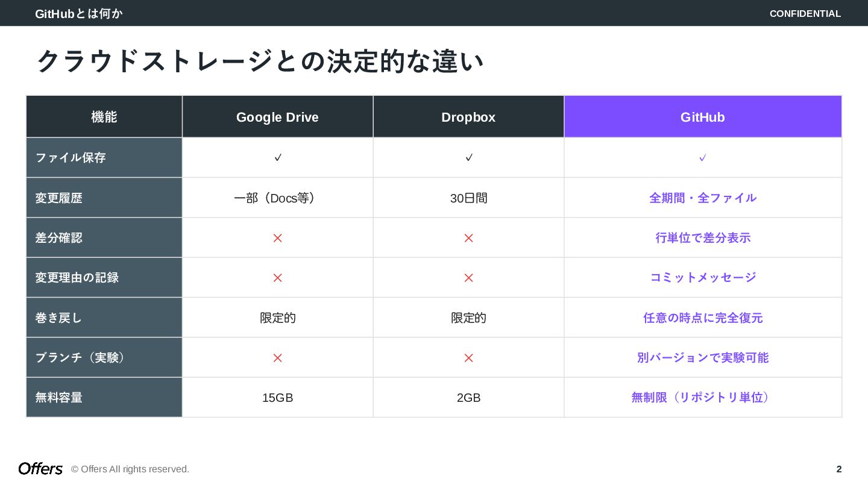The height and width of the screenshot is (488, 868).
Task: Click the header text GitHubとは何か
Action: (79, 13)
